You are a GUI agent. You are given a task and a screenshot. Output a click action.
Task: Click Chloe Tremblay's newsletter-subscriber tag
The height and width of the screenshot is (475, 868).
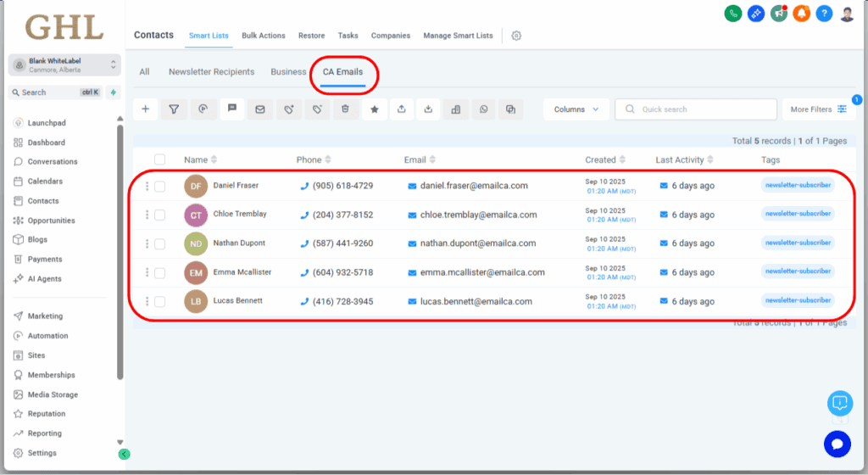(x=798, y=214)
